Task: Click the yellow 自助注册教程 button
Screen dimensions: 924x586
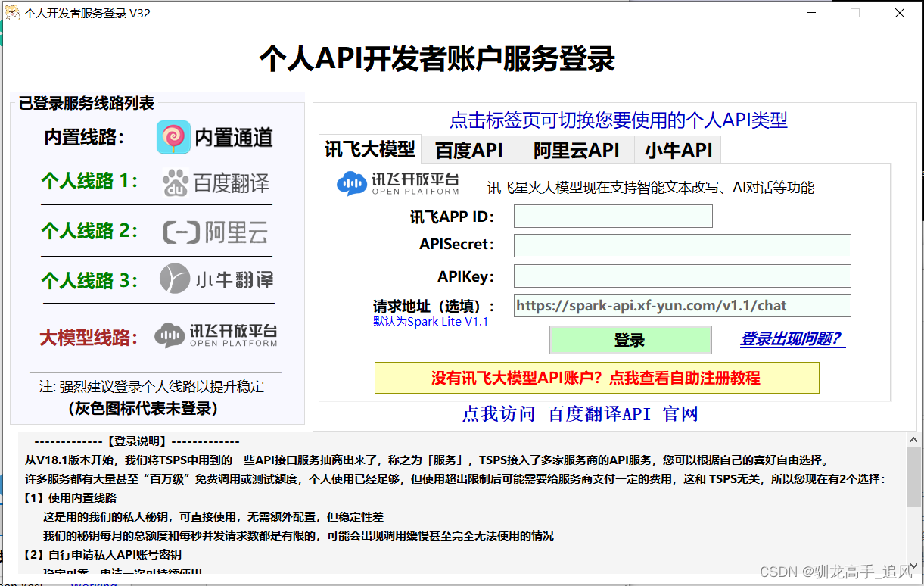Action: [x=596, y=378]
